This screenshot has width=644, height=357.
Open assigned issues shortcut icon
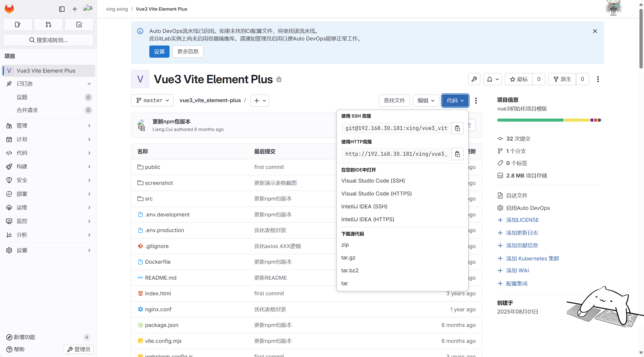click(18, 25)
